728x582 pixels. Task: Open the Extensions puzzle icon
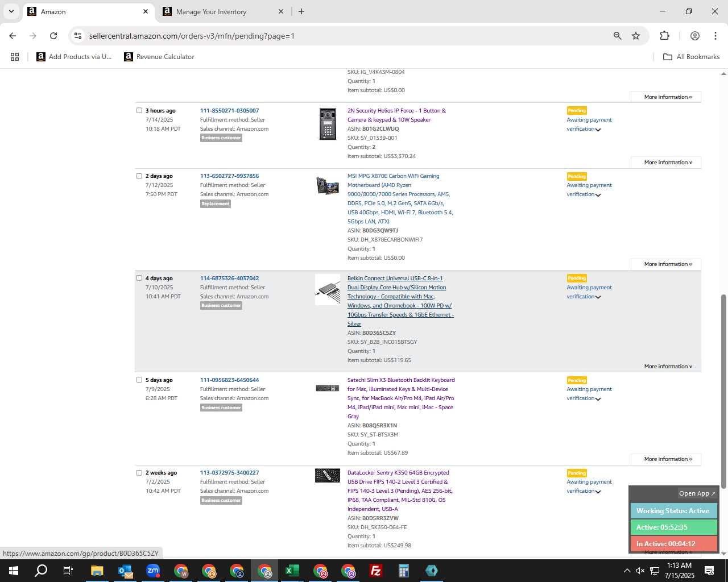(x=664, y=36)
